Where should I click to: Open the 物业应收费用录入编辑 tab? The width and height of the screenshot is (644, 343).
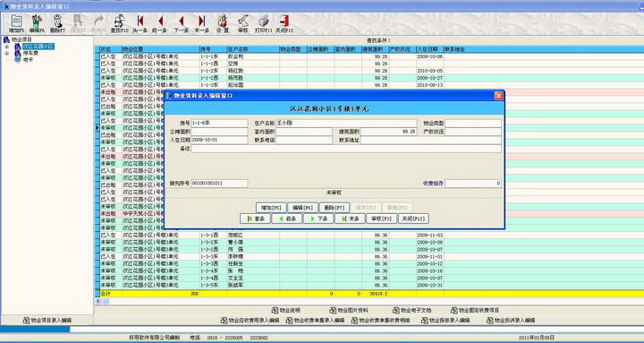tap(250, 321)
